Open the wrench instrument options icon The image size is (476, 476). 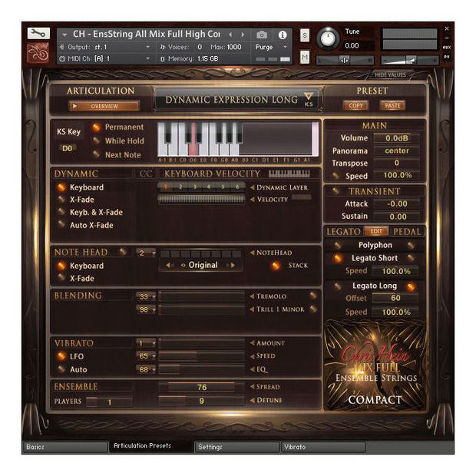click(38, 33)
